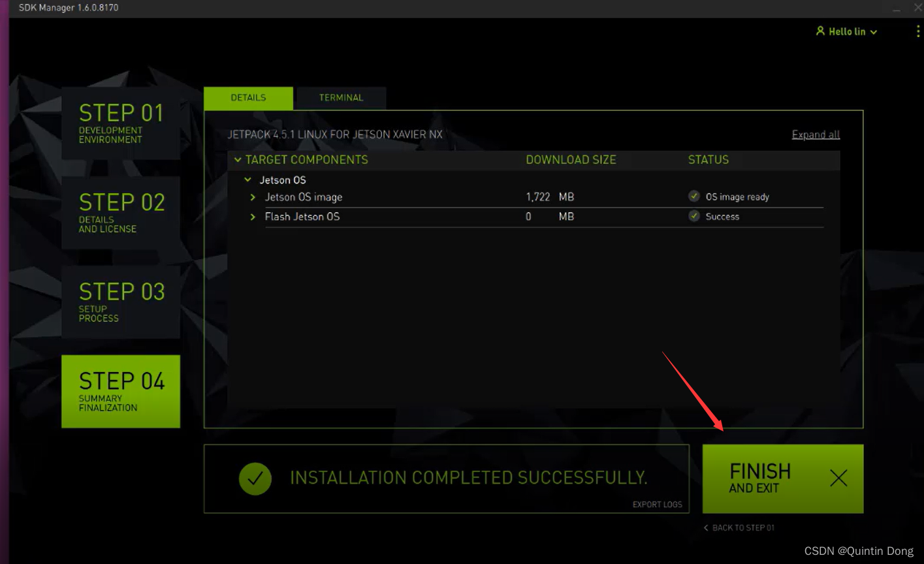Click the back arrow beside Back to Step 01
Image resolution: width=924 pixels, height=564 pixels.
706,527
